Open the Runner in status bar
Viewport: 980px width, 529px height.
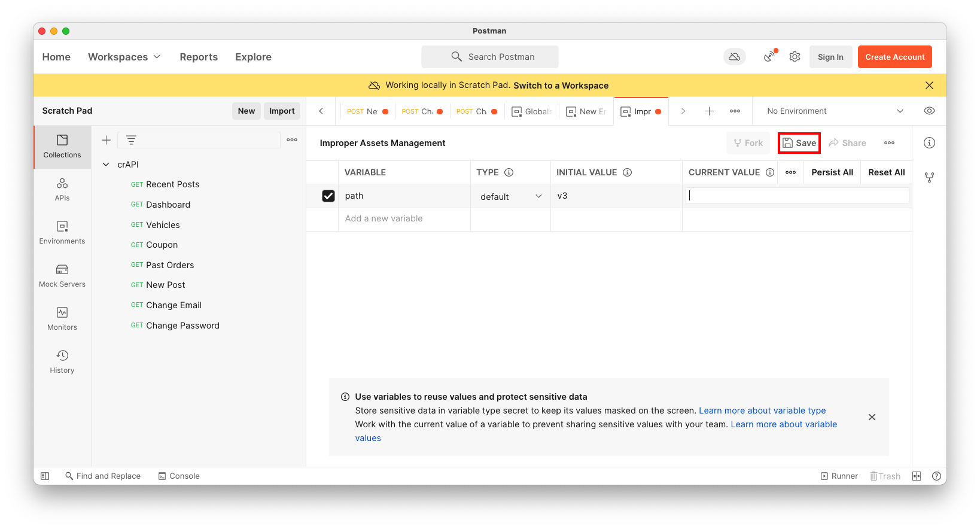point(839,476)
